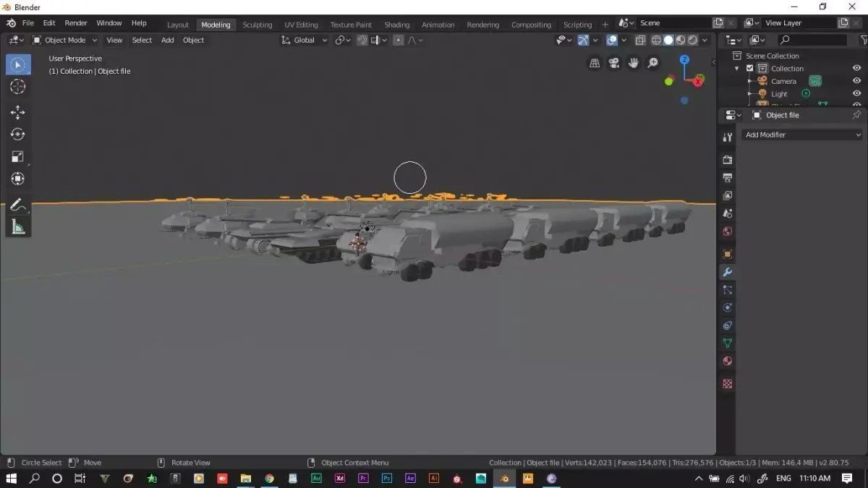Choose the Annotate tool
The width and height of the screenshot is (868, 488).
[18, 205]
